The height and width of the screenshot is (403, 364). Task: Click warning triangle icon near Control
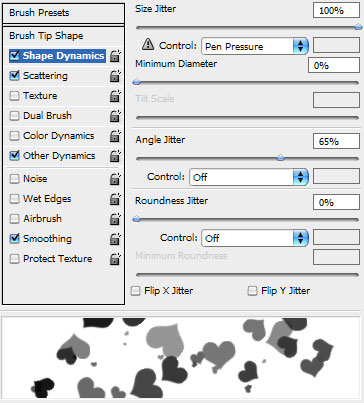point(148,44)
